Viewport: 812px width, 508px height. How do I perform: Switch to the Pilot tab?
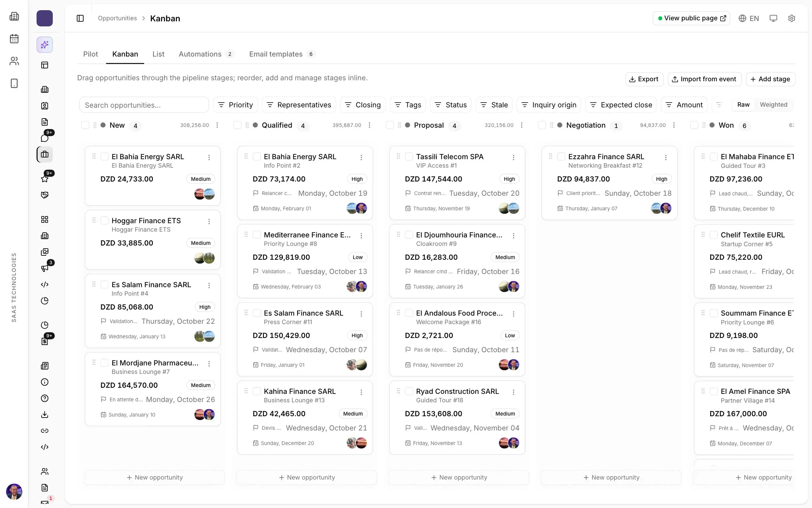pyautogui.click(x=90, y=54)
